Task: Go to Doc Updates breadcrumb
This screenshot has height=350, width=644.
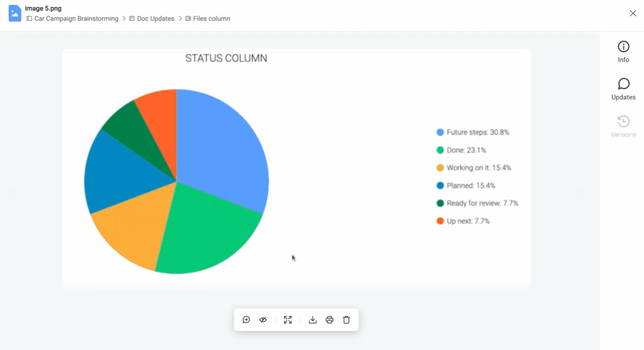Action: click(152, 19)
